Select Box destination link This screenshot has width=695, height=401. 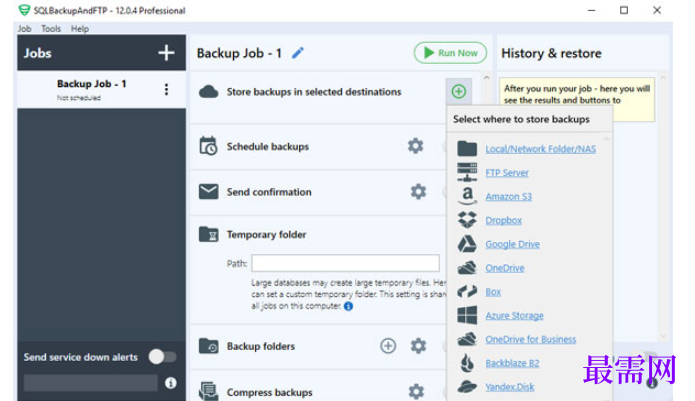[493, 292]
